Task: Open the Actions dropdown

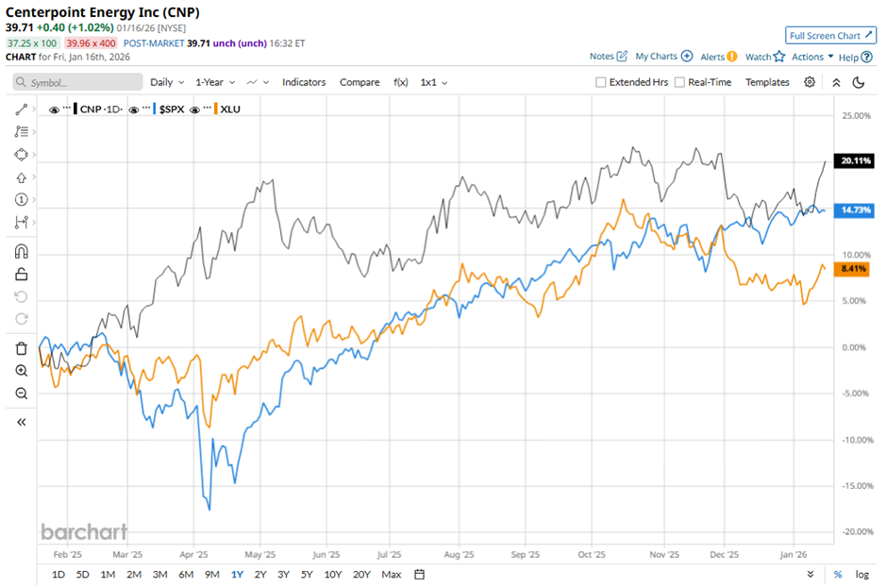Action: 812,57
